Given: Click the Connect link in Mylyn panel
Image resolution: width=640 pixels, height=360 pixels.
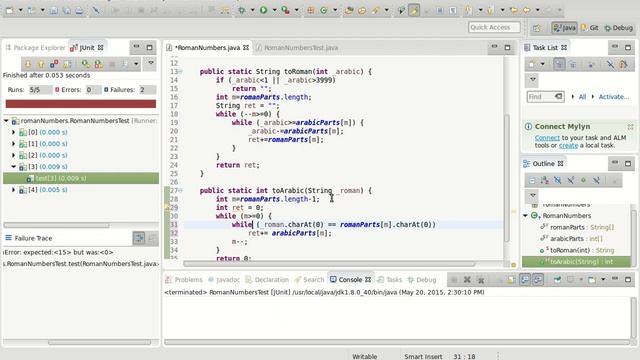Looking at the screenshot, I should pos(547,138).
